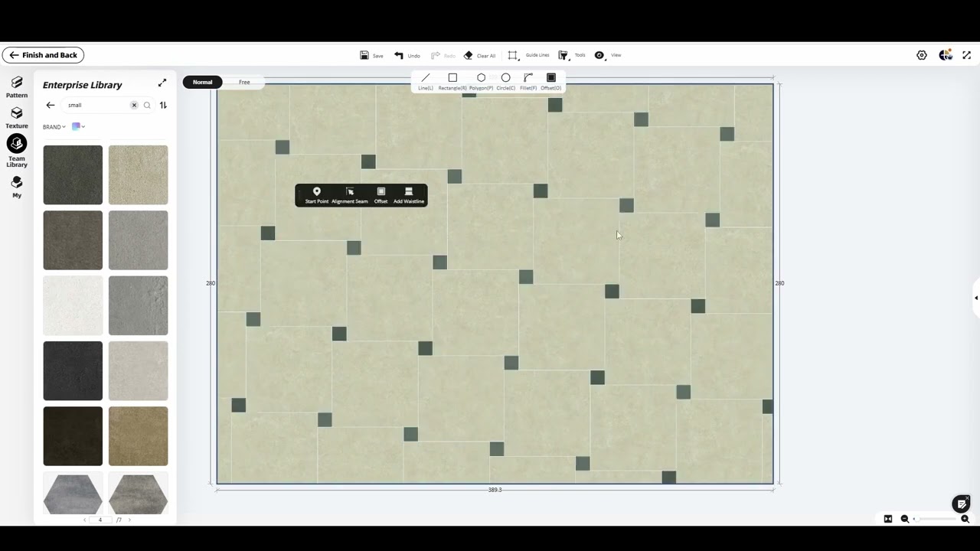The height and width of the screenshot is (551, 980).
Task: Click the magnifier search icon
Action: click(147, 105)
